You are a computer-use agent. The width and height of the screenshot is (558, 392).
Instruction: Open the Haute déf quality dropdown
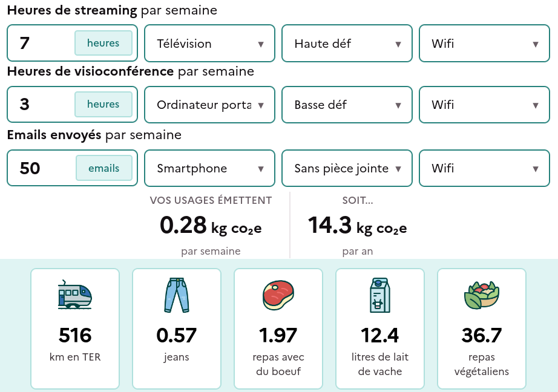point(347,43)
